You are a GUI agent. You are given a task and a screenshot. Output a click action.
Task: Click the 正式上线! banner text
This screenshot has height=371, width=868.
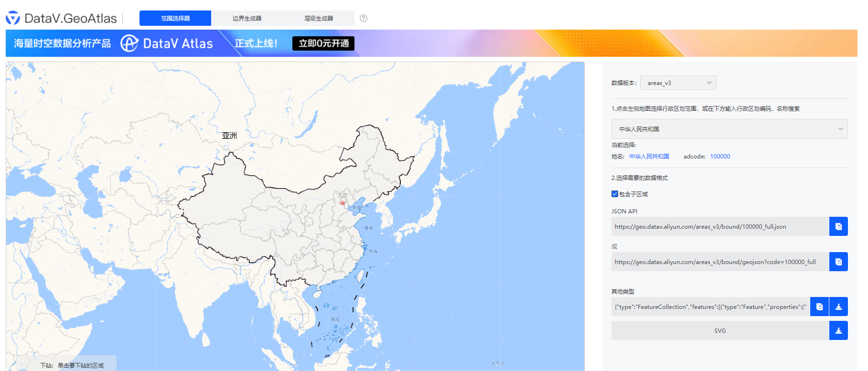[x=256, y=43]
